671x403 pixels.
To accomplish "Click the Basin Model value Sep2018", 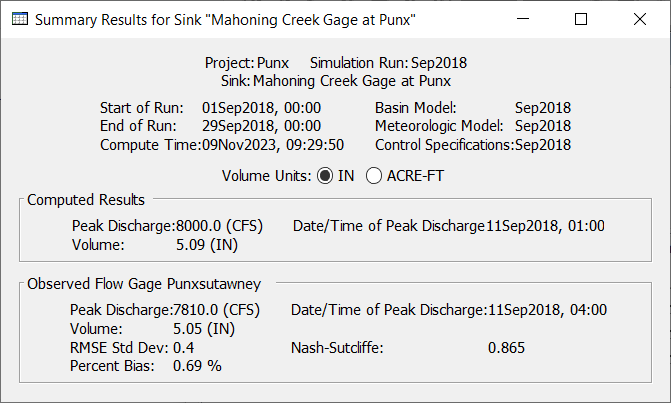I will pyautogui.click(x=543, y=108).
